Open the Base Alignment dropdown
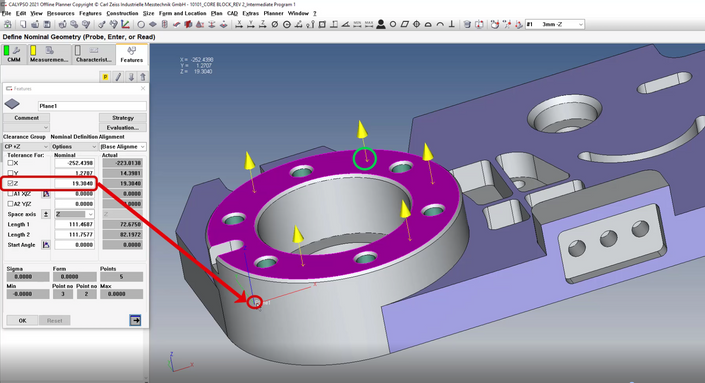 tap(123, 147)
